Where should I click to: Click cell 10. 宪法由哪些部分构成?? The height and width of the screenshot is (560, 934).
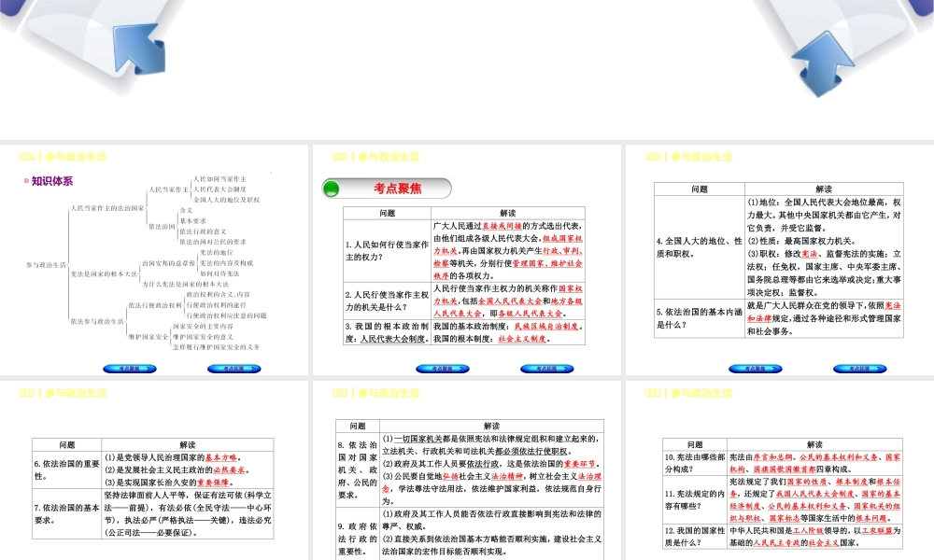tap(695, 463)
